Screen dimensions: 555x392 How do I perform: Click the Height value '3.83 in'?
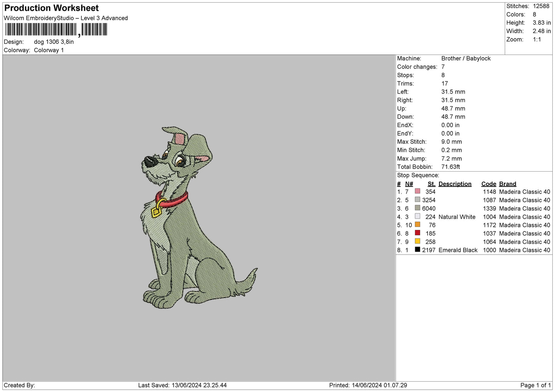pos(542,23)
